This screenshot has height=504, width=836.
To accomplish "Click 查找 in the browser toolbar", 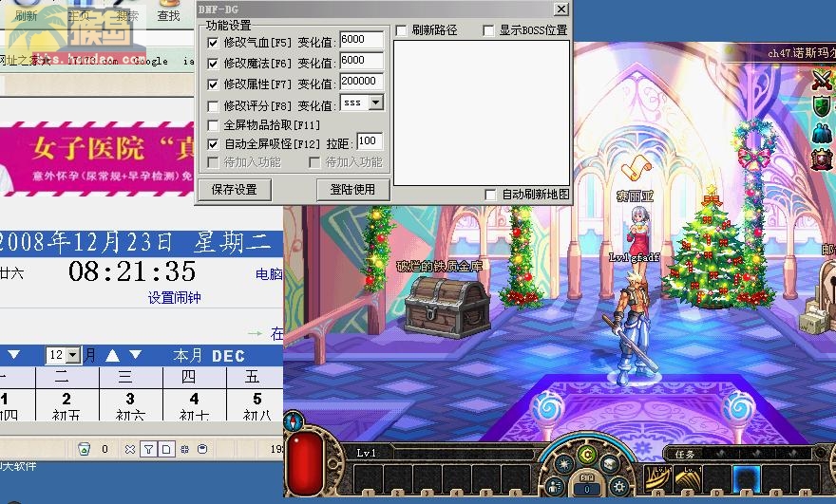I will click(168, 16).
